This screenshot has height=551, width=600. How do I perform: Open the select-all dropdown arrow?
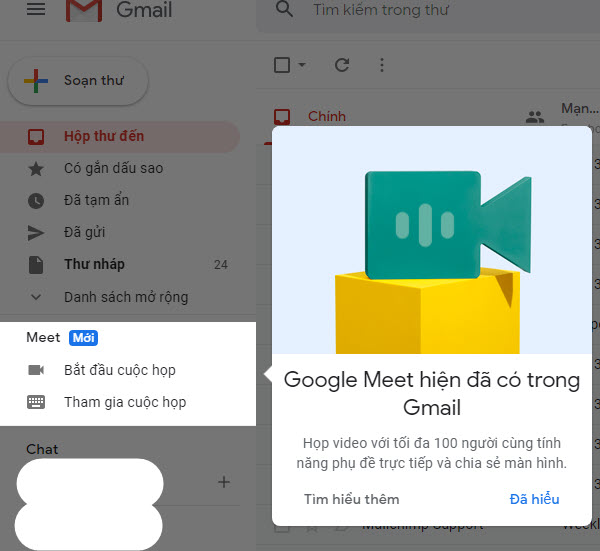coord(302,65)
